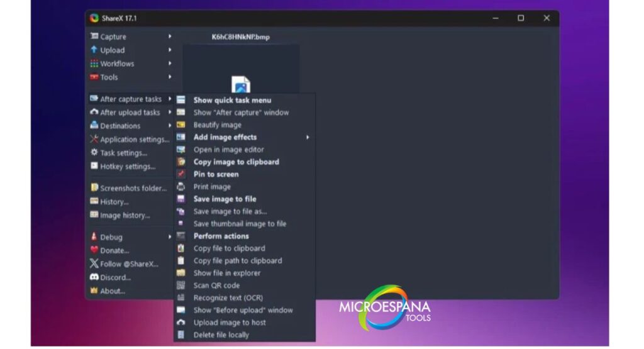Click the Workflows grid icon
Viewport: 644px width, 349px height.
click(x=94, y=64)
